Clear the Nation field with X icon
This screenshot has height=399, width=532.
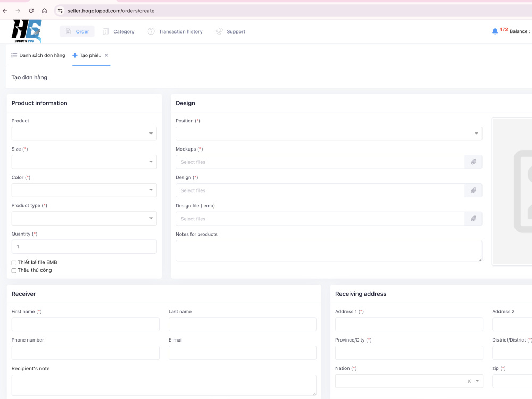pos(469,381)
